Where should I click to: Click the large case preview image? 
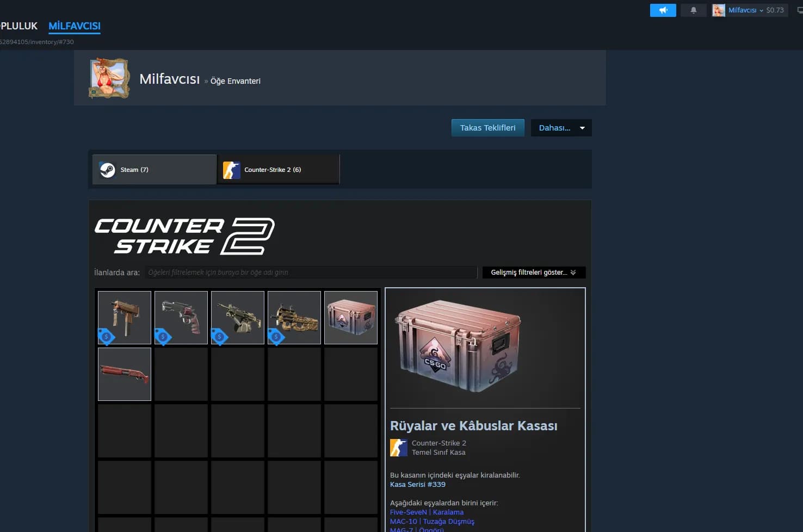(458, 347)
